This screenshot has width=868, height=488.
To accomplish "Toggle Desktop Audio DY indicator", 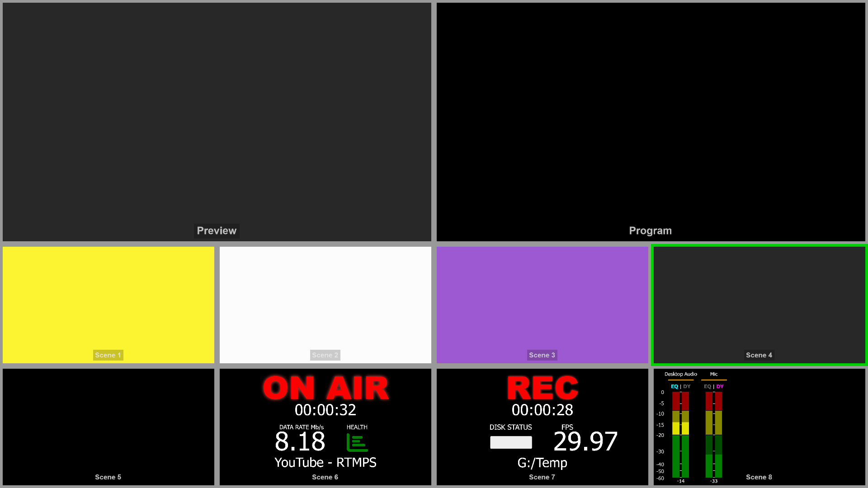I will tap(687, 386).
